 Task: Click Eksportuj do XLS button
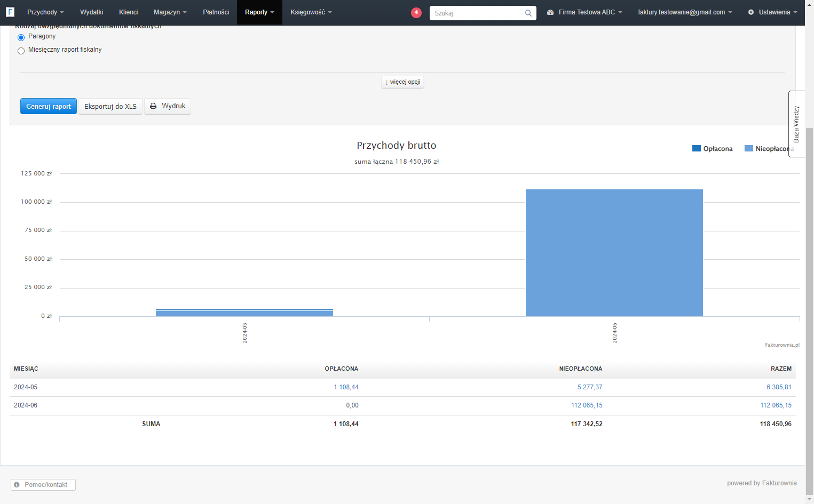110,106
